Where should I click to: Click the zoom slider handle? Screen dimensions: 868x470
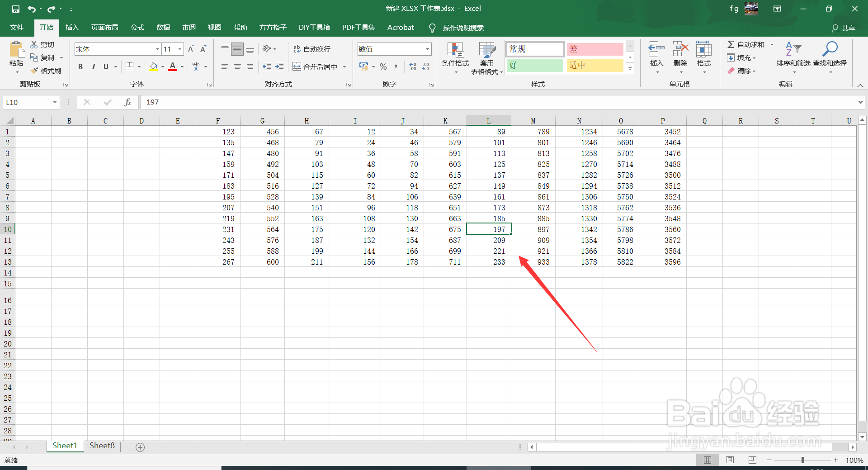pos(803,460)
